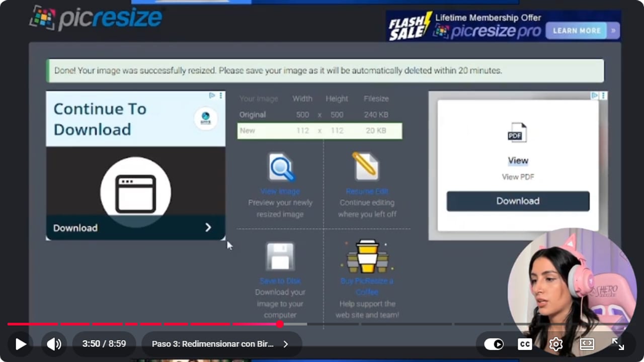Toggle the autoplay switch
The width and height of the screenshot is (644, 362).
click(494, 344)
